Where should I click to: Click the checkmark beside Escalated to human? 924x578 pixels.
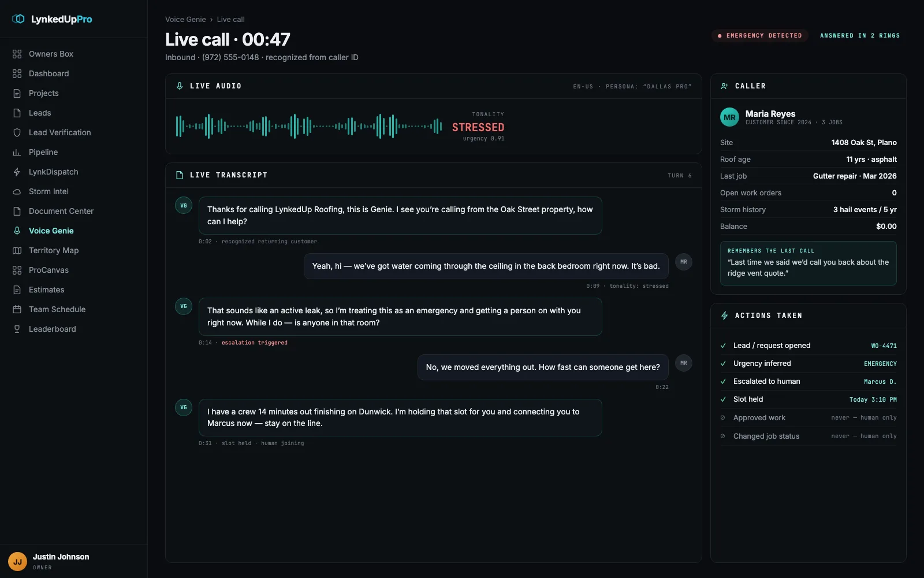723,381
